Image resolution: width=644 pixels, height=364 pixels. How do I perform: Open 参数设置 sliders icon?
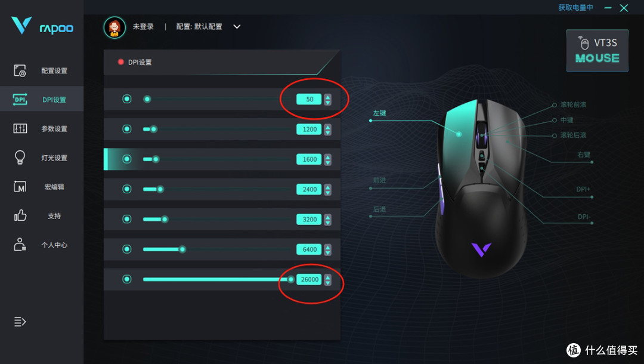tap(20, 128)
